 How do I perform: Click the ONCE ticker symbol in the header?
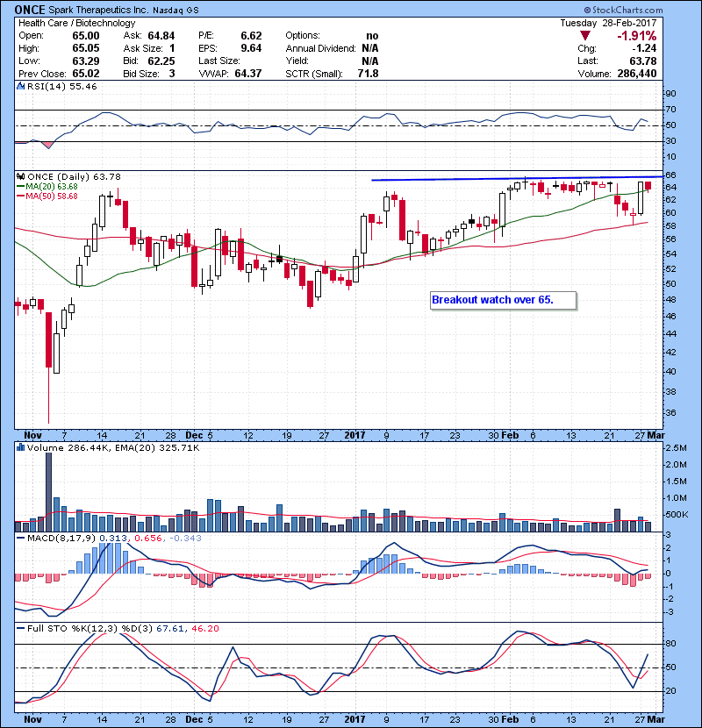[x=30, y=10]
